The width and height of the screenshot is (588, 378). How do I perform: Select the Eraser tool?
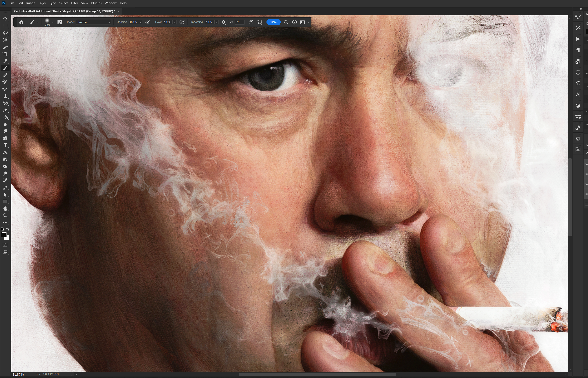(x=5, y=110)
